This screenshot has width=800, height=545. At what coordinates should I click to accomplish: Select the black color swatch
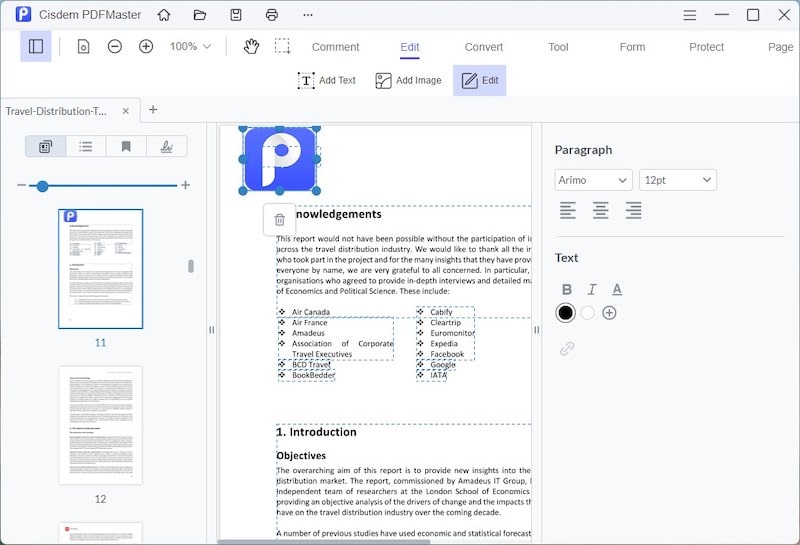tap(566, 313)
